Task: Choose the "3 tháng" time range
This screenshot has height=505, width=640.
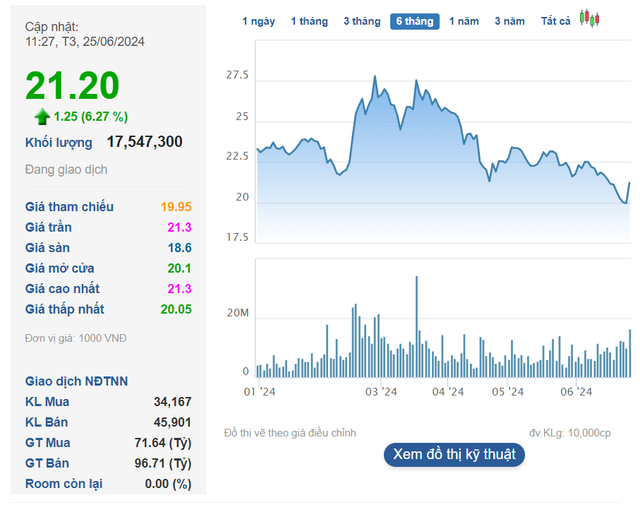Action: point(361,21)
